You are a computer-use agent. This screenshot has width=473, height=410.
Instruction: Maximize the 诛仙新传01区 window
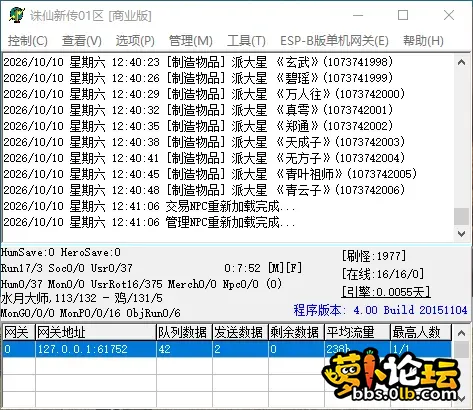[403, 15]
